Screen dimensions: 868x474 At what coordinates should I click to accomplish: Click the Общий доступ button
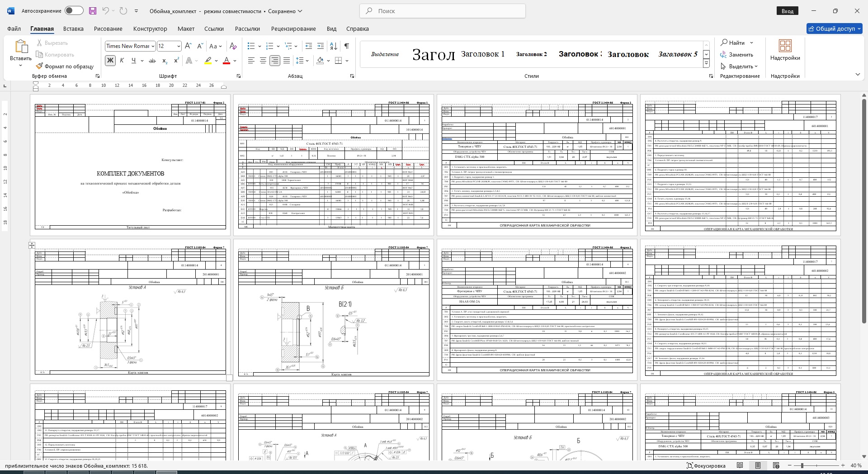tap(835, 28)
